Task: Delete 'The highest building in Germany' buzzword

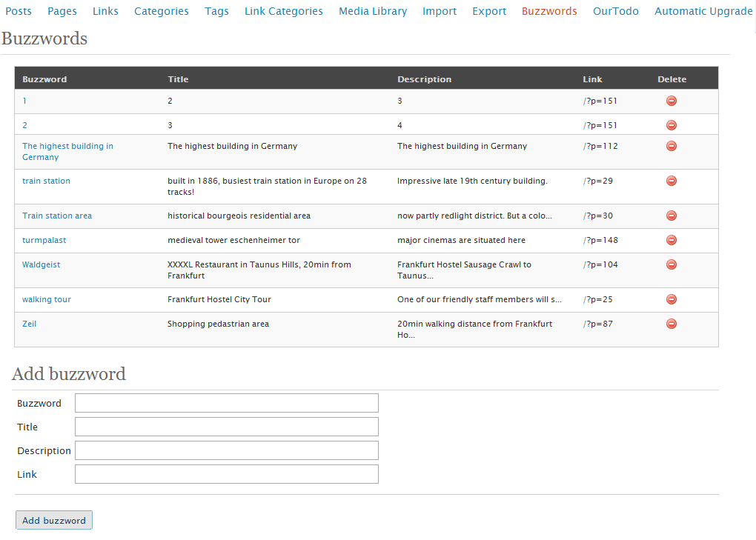Action: pos(672,146)
